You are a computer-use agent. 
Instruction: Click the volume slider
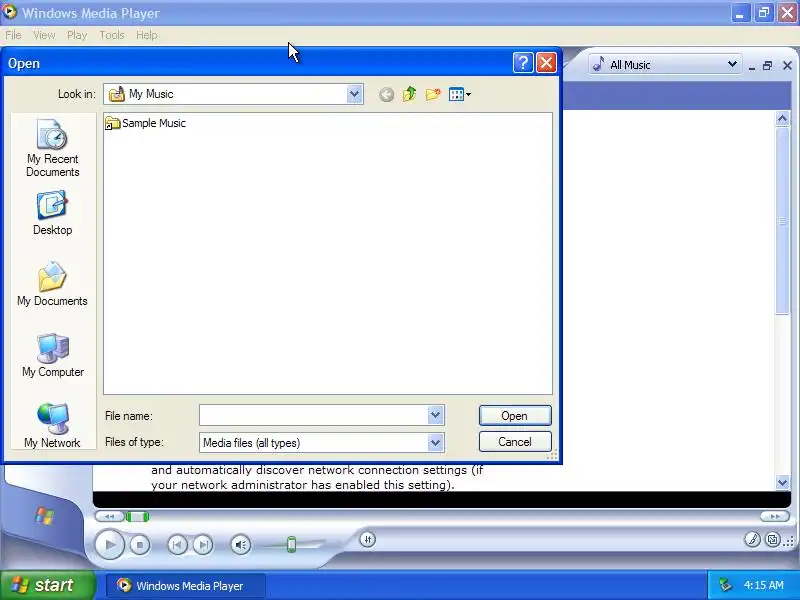[291, 544]
